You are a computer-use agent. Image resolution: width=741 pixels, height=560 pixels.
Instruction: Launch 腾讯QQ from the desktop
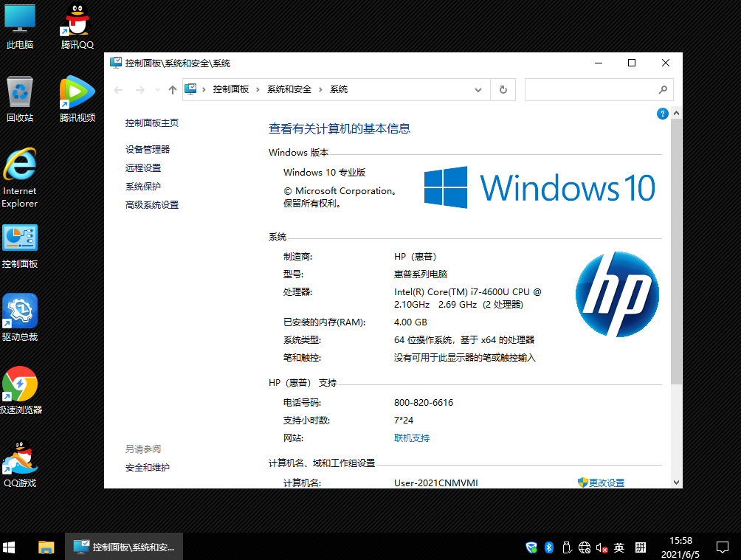pyautogui.click(x=77, y=26)
